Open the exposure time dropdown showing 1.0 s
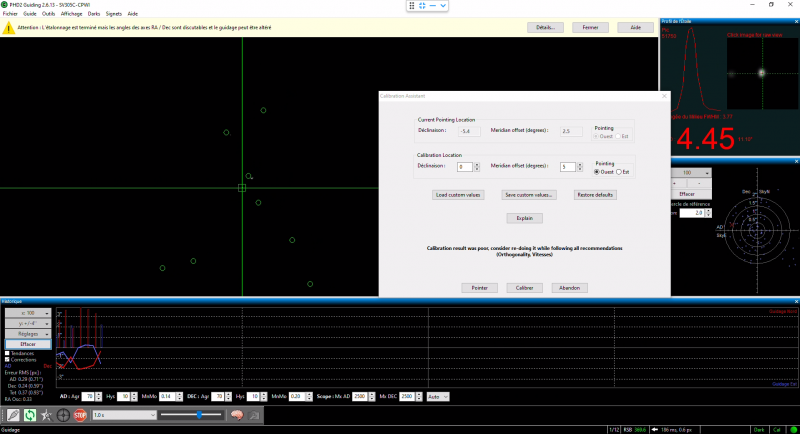Screen dimensions: 800x434 (124, 415)
